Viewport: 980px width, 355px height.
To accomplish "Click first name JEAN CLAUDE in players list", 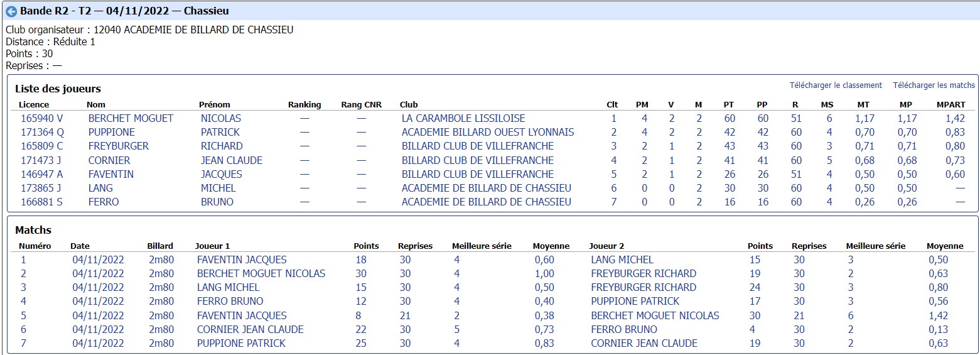I will [232, 160].
